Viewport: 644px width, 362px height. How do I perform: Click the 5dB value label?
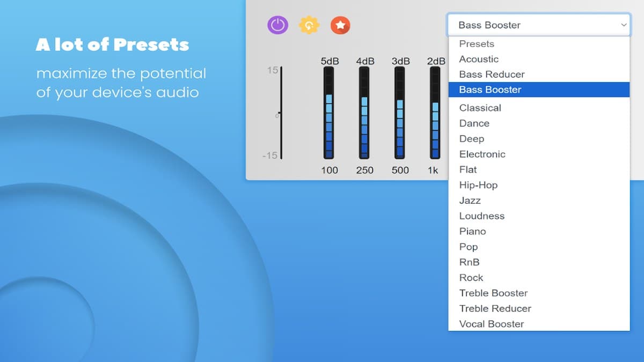coord(330,61)
